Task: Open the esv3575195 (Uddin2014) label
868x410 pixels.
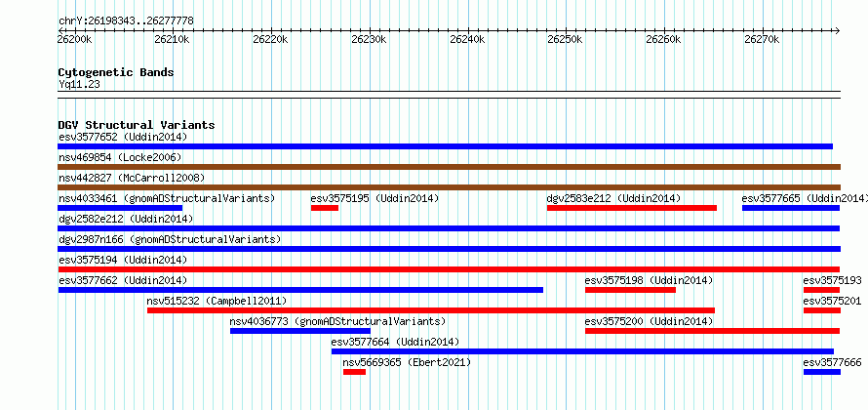Action: click(x=375, y=198)
